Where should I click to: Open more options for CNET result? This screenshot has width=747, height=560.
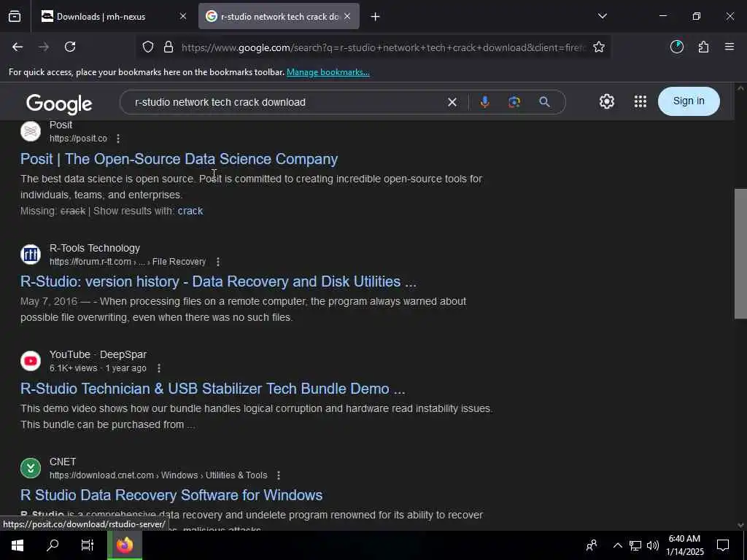[278, 475]
